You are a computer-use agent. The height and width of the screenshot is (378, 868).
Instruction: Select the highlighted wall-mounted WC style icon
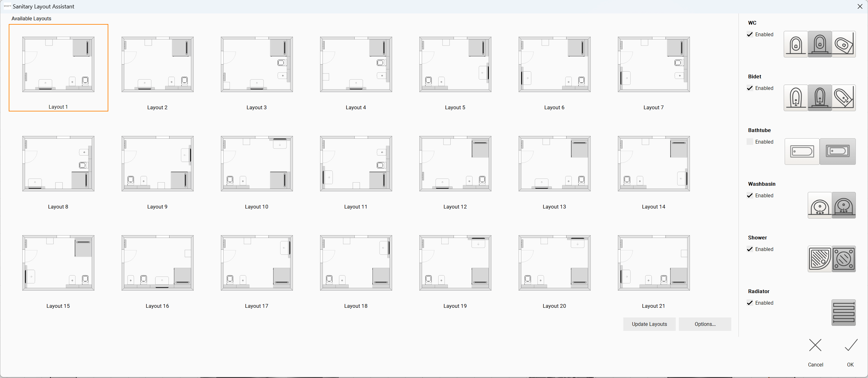pyautogui.click(x=820, y=44)
